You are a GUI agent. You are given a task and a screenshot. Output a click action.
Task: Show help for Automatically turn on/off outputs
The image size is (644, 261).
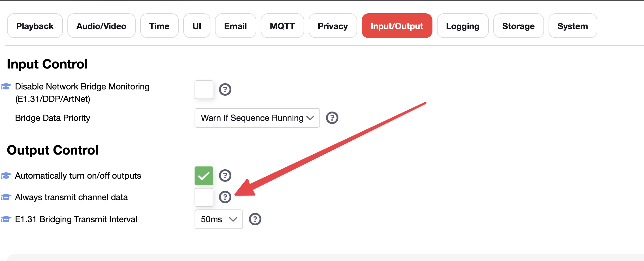click(225, 176)
